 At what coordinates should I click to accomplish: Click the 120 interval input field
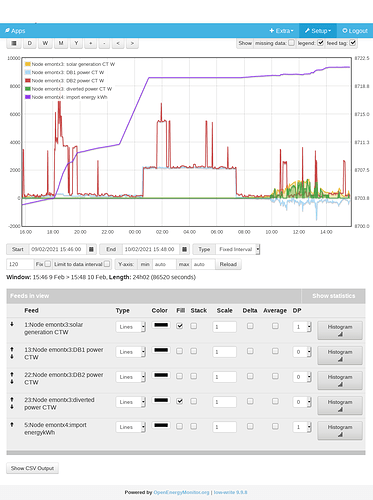tap(20, 264)
